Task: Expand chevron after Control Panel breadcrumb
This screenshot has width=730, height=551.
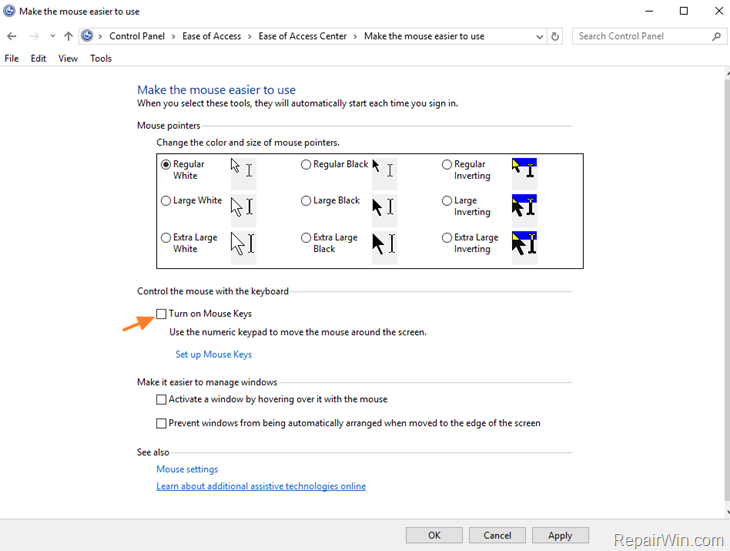Action: [x=173, y=36]
